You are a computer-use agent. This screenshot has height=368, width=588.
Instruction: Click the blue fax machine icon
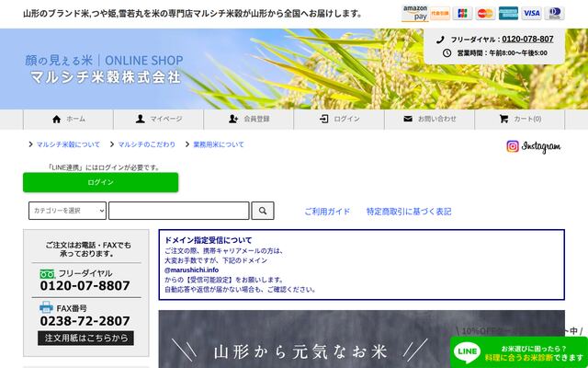point(47,307)
